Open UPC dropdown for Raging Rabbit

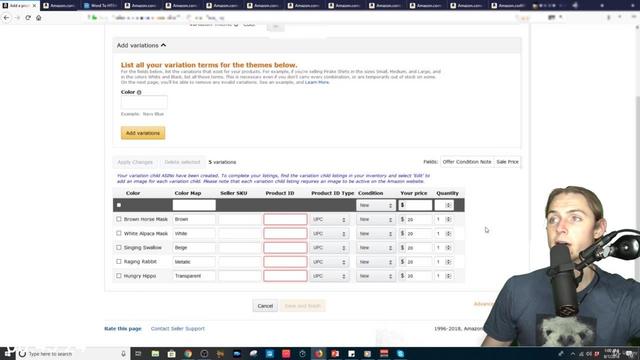click(x=329, y=262)
